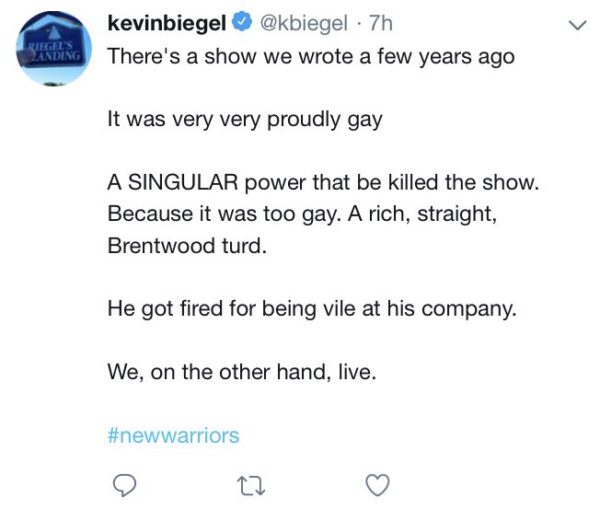This screenshot has width=600, height=509.
Task: Click the "Brentwood turd." line
Action: 187,246
